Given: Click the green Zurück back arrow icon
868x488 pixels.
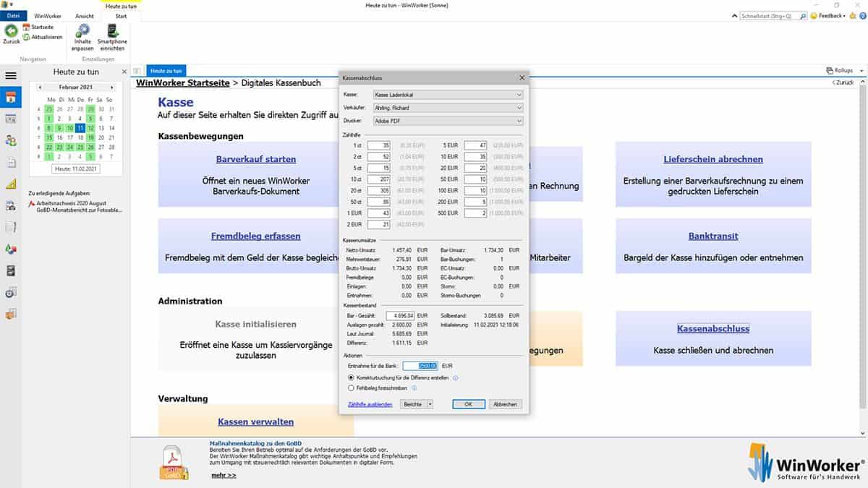Looking at the screenshot, I should (11, 30).
